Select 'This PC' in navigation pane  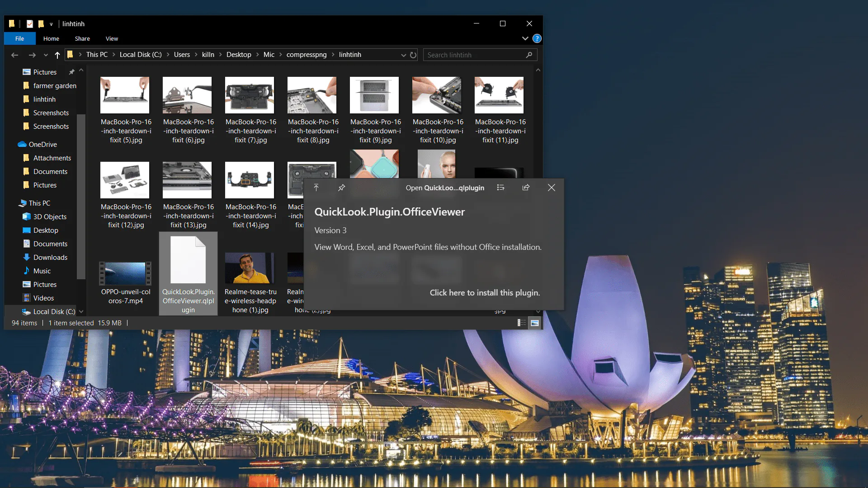(39, 203)
